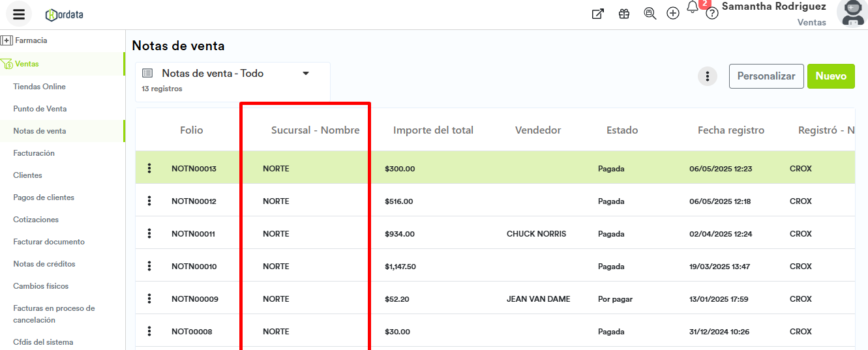
Task: Open row menu for NOTN00009
Action: point(149,299)
